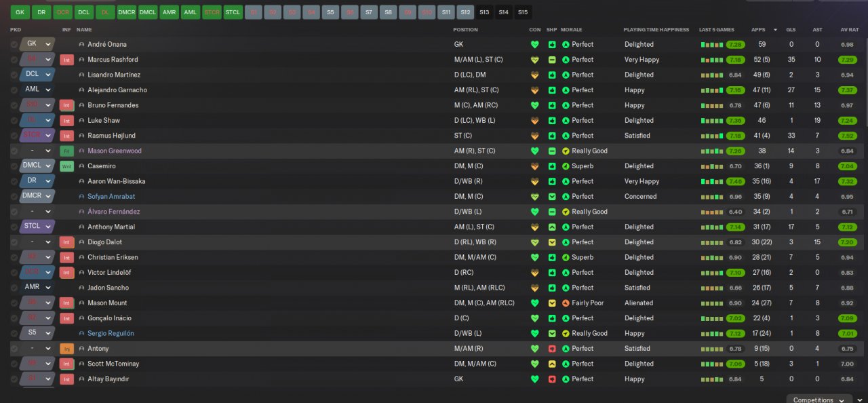This screenshot has width=868, height=403.
Task: Click the player profile icon beside Jadon Sancho
Action: [x=82, y=288]
